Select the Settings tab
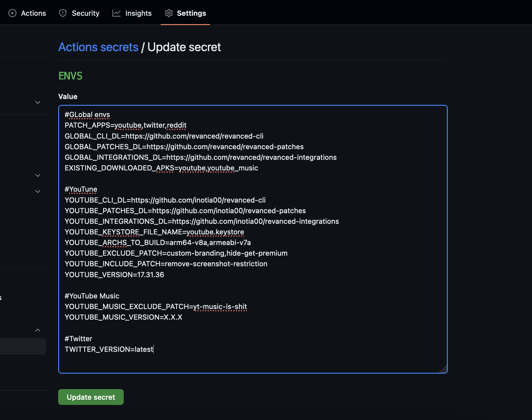Image resolution: width=532 pixels, height=420 pixels. click(185, 13)
